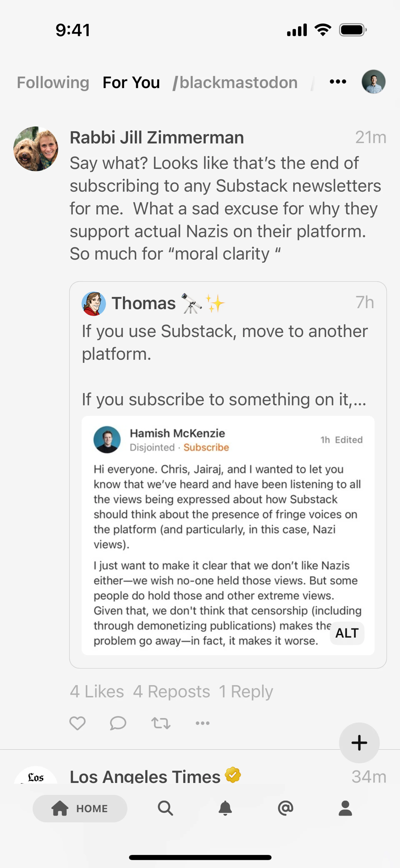
Task: Open account avatar in top right
Action: pos(373,82)
